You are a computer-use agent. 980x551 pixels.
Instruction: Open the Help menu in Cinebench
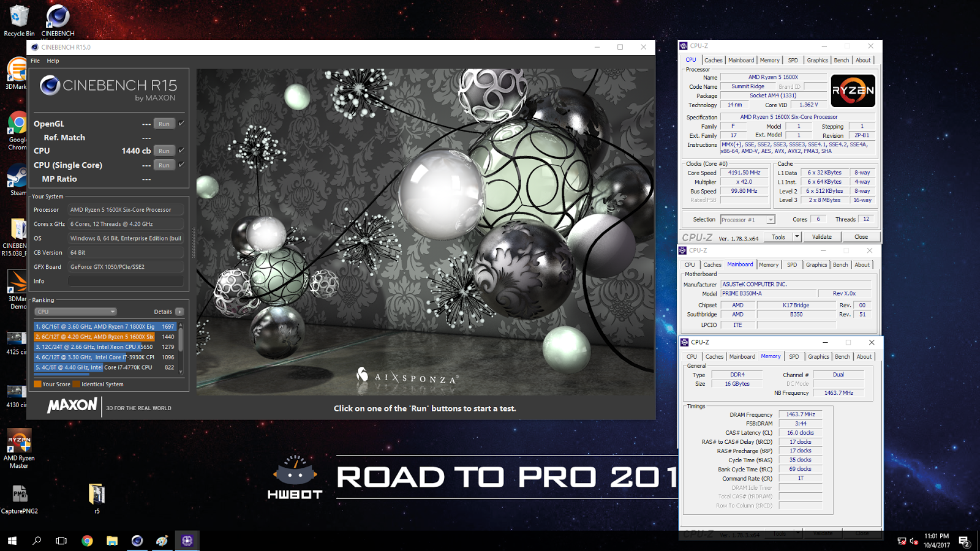[53, 61]
